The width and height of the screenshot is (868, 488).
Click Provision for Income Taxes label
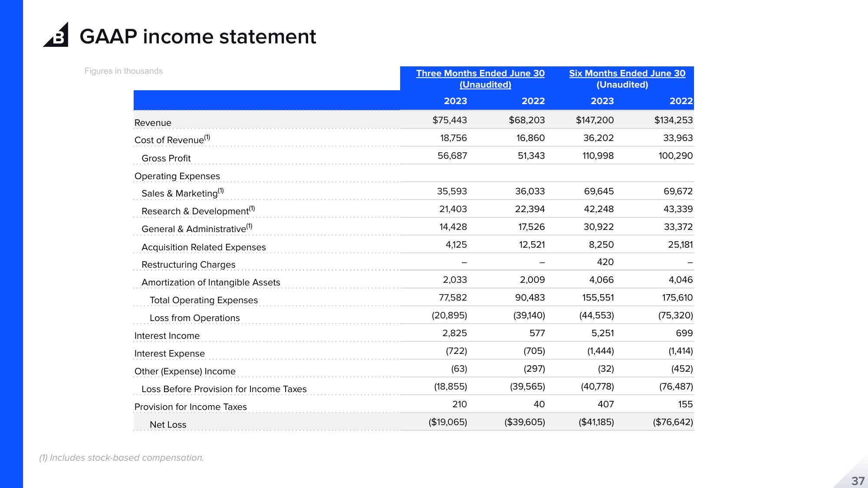tap(191, 407)
